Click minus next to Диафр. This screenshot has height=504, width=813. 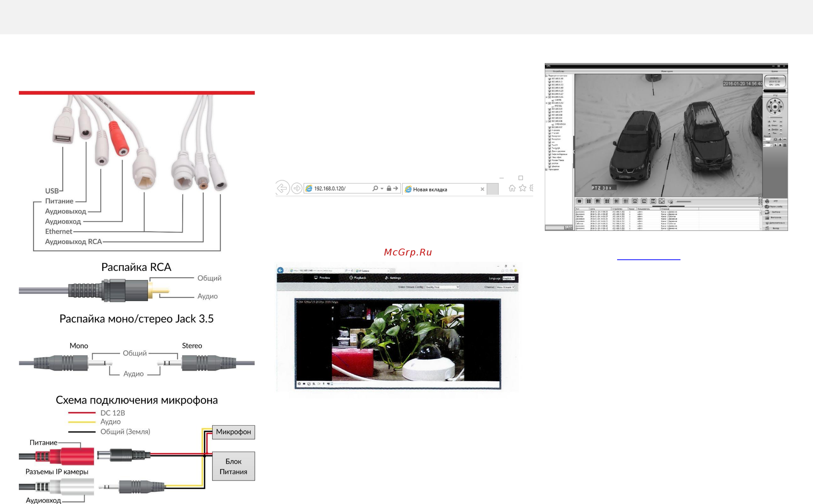tap(781, 130)
